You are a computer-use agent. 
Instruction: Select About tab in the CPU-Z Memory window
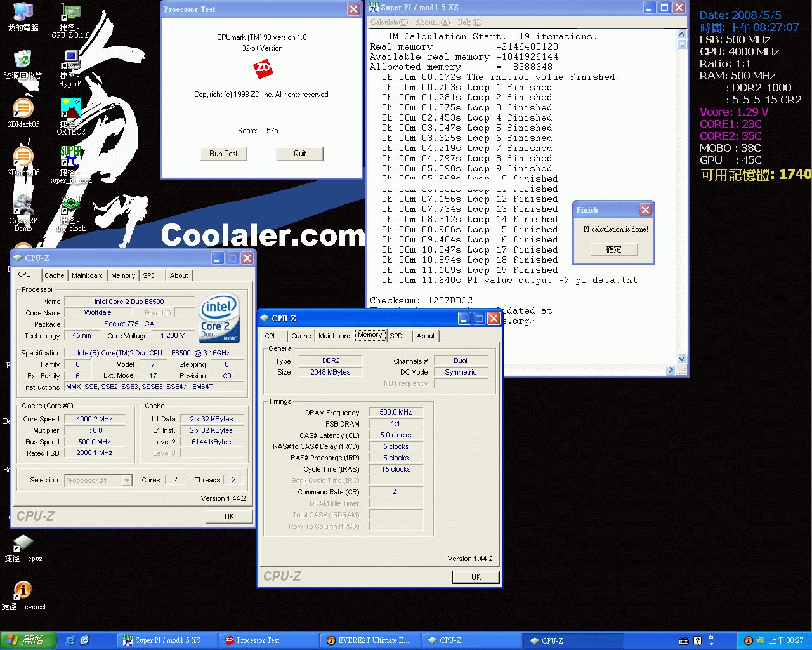426,336
